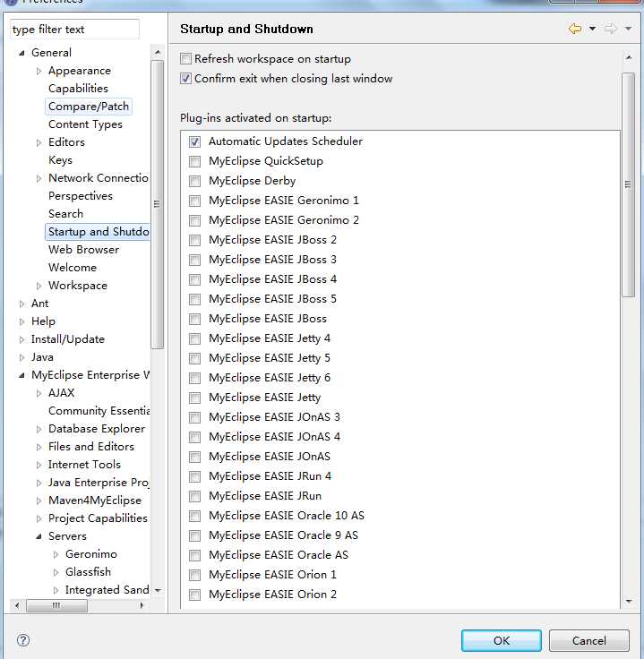Expand the Install/Update node
Viewport: 644px width, 659px height.
click(x=21, y=339)
